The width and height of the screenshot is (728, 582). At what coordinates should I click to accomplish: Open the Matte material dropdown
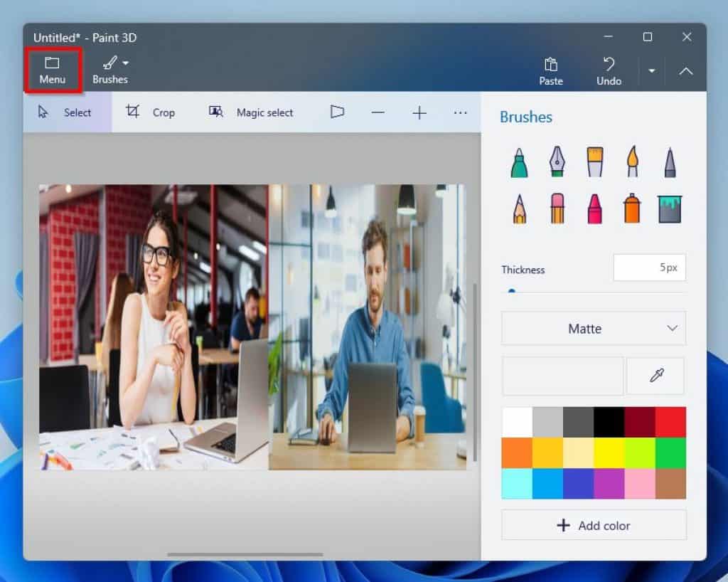click(x=594, y=329)
